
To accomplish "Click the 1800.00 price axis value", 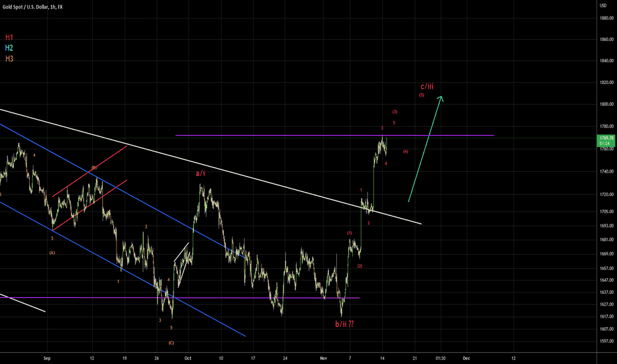I will [607, 105].
